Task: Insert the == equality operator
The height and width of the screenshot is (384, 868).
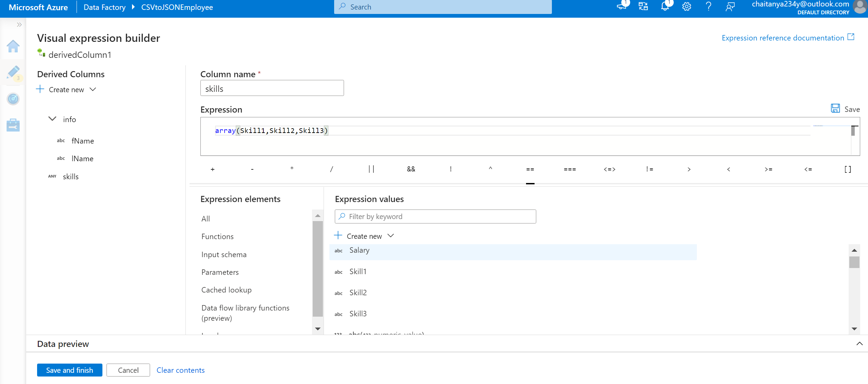Action: (530, 169)
